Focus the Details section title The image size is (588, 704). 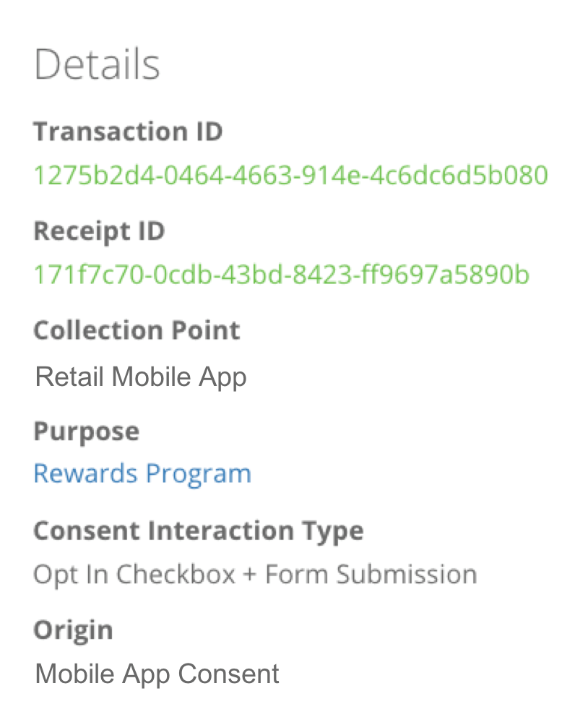pyautogui.click(x=97, y=64)
